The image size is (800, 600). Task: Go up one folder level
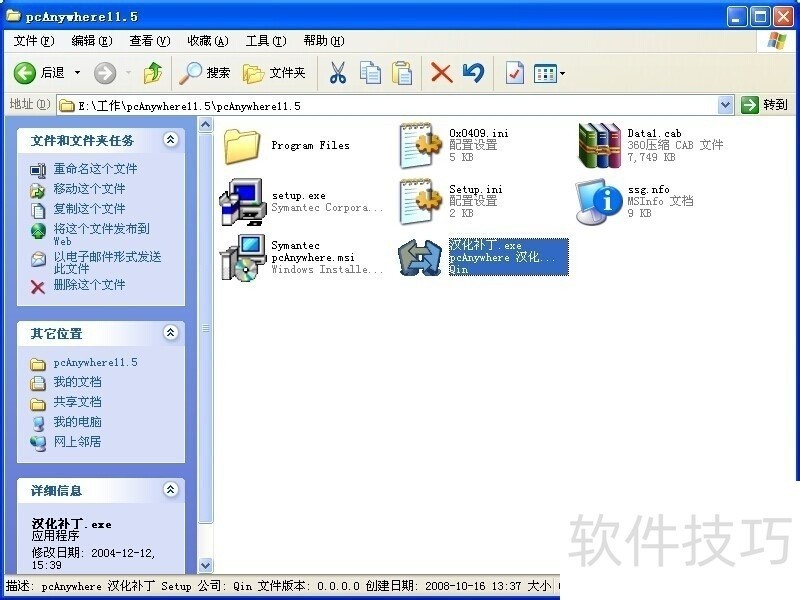click(x=153, y=73)
